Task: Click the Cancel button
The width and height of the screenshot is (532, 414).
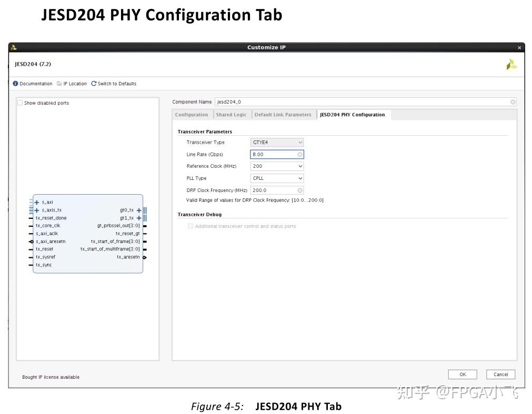Action: pyautogui.click(x=500, y=374)
